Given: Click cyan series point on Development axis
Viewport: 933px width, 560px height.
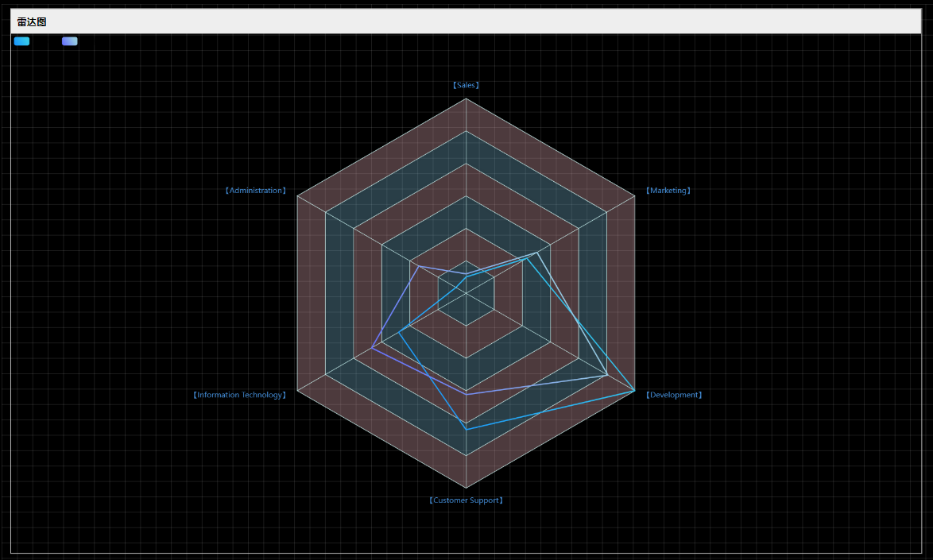Looking at the screenshot, I should (x=634, y=391).
